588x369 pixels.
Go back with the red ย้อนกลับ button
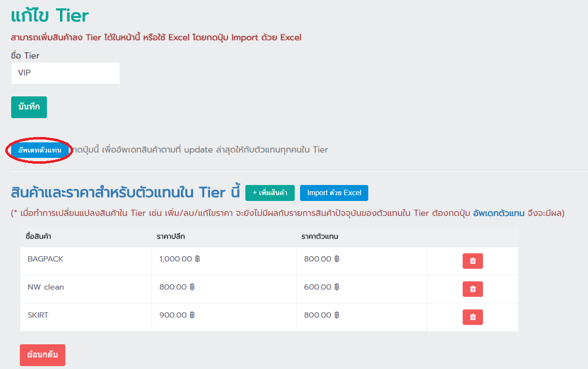pyautogui.click(x=42, y=355)
